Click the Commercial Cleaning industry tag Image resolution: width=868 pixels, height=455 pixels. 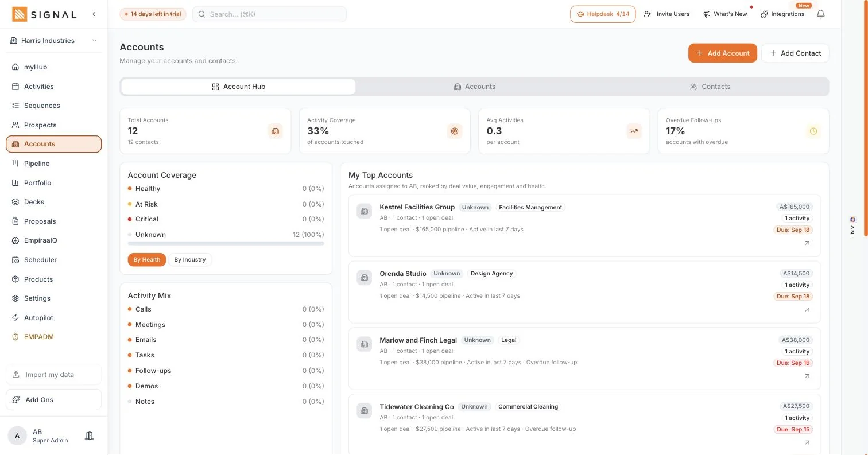point(528,407)
